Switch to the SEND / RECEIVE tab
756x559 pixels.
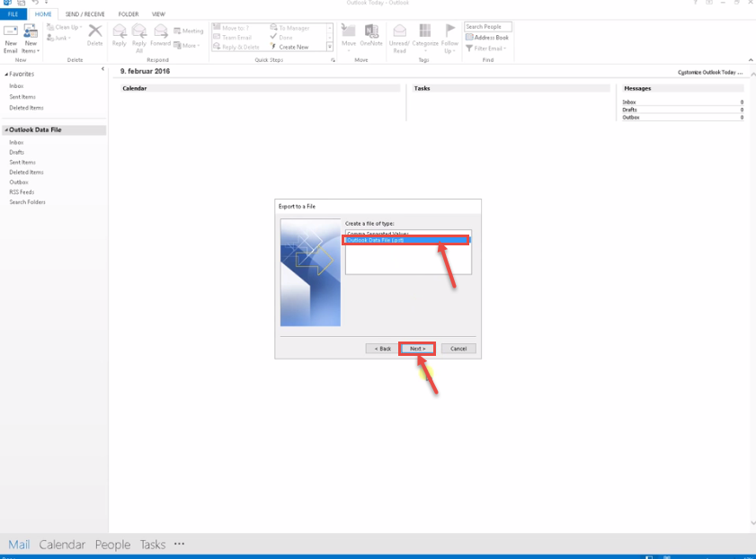(84, 14)
